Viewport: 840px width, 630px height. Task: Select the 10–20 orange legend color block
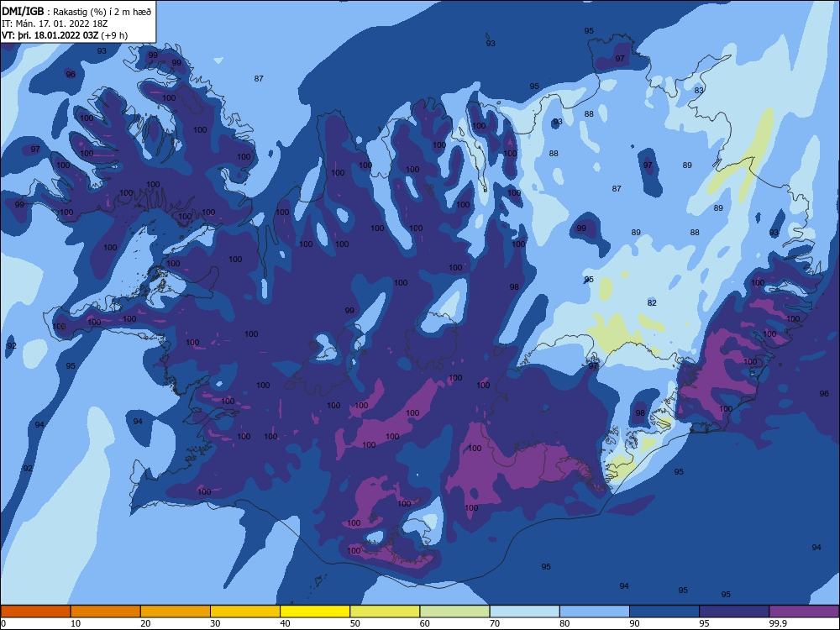click(106, 612)
